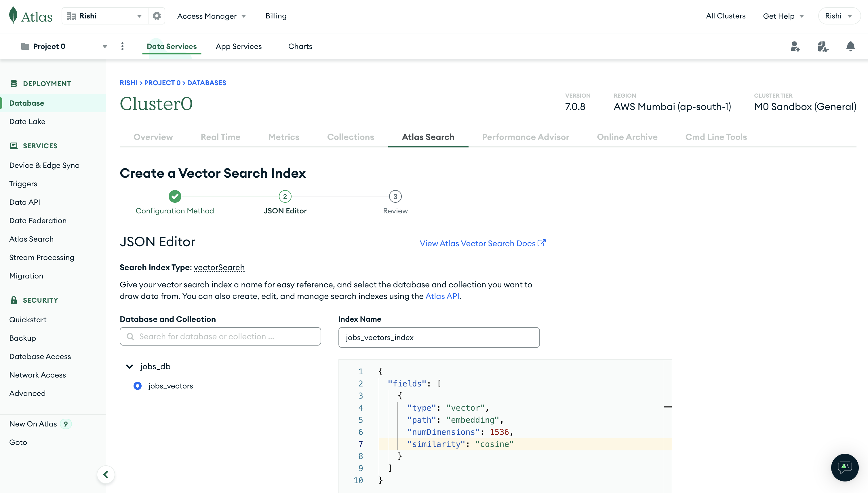Expand the Access Manager menu
Screen dimensions: 868x493
pyautogui.click(x=212, y=16)
